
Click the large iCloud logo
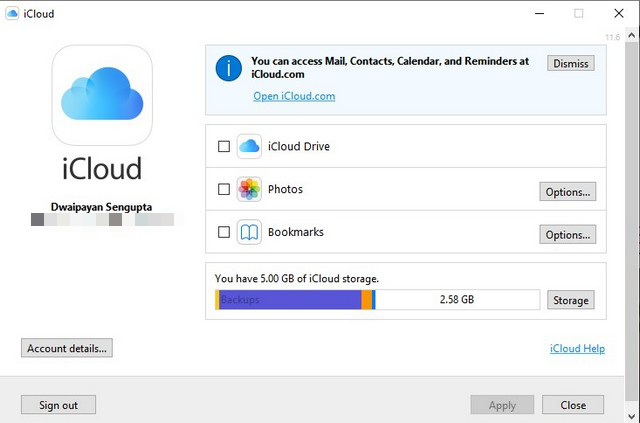102,95
